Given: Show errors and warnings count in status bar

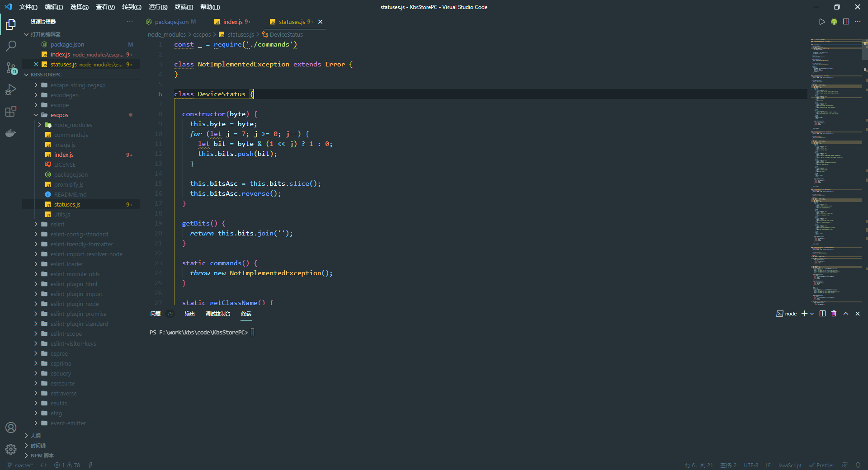Looking at the screenshot, I should pyautogui.click(x=67, y=465).
